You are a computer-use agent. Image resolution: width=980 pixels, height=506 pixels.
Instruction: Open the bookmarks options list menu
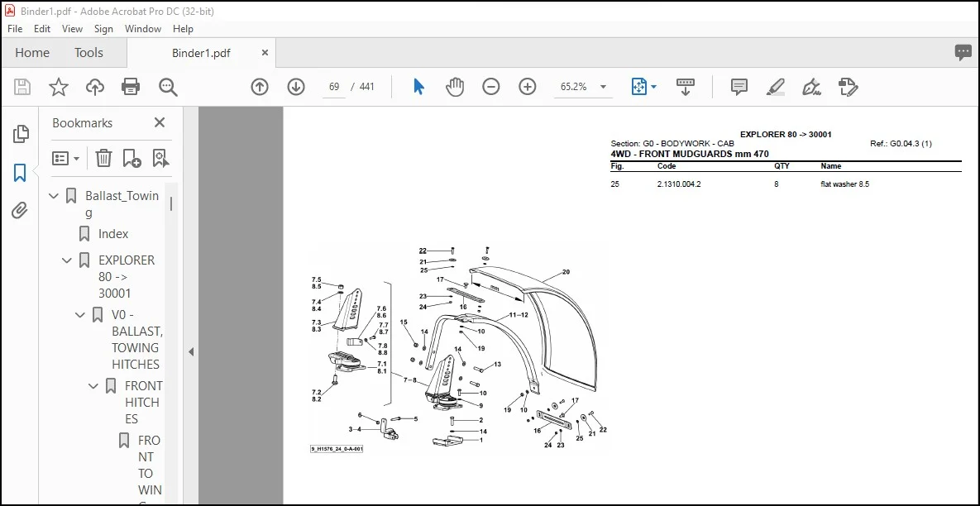click(65, 158)
